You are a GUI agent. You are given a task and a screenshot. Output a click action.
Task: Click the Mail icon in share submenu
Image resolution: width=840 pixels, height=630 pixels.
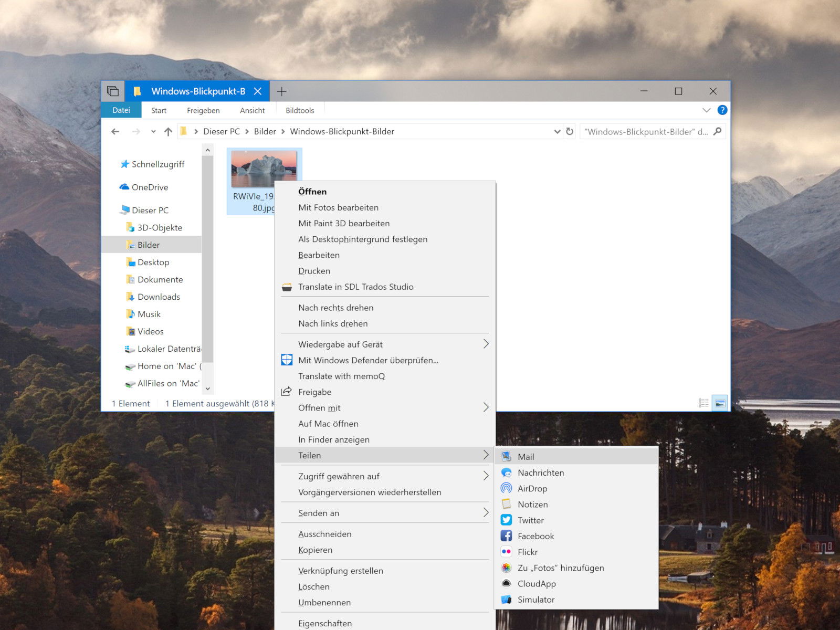506,457
